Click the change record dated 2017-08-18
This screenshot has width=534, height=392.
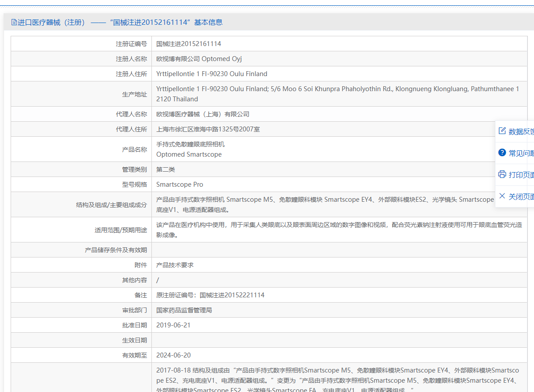[x=338, y=379]
